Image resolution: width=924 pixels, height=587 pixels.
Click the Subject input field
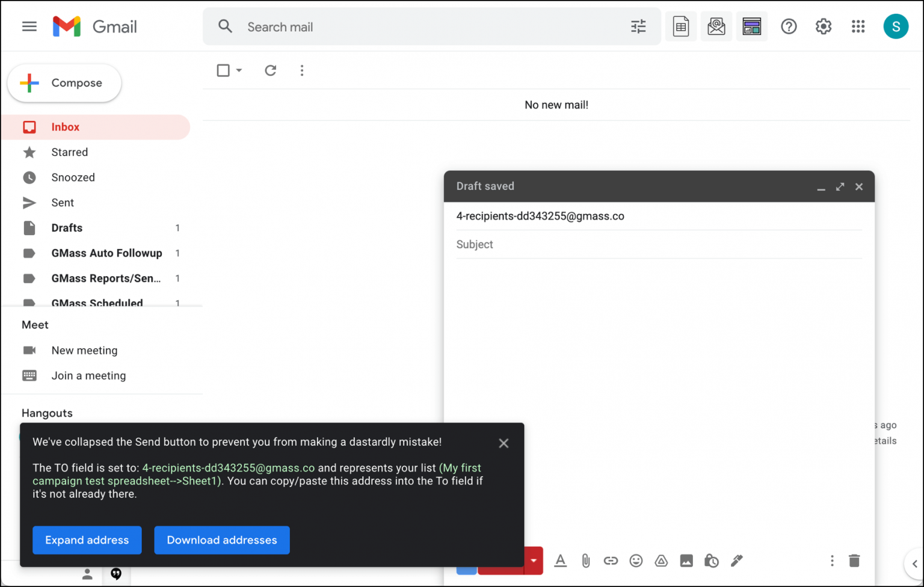tap(602, 244)
